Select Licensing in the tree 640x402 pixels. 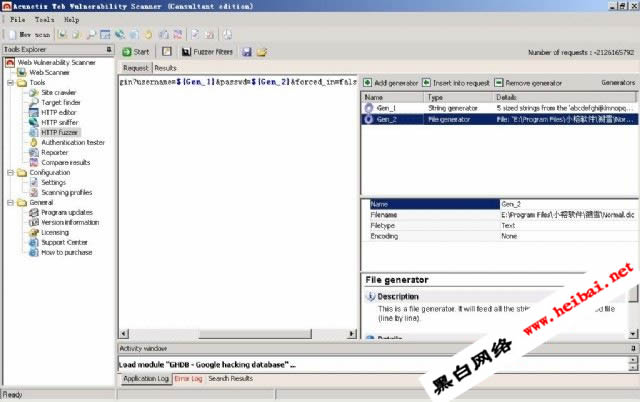pos(55,233)
